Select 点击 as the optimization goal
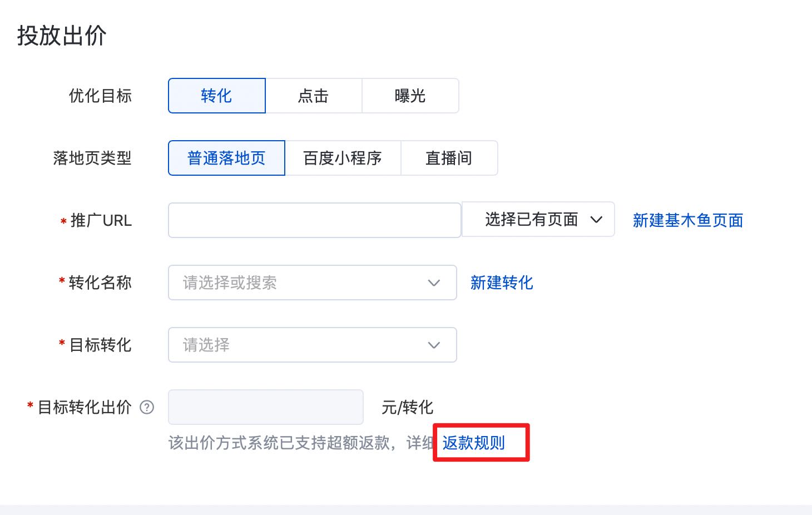Viewport: 812px width, 515px height. click(313, 96)
